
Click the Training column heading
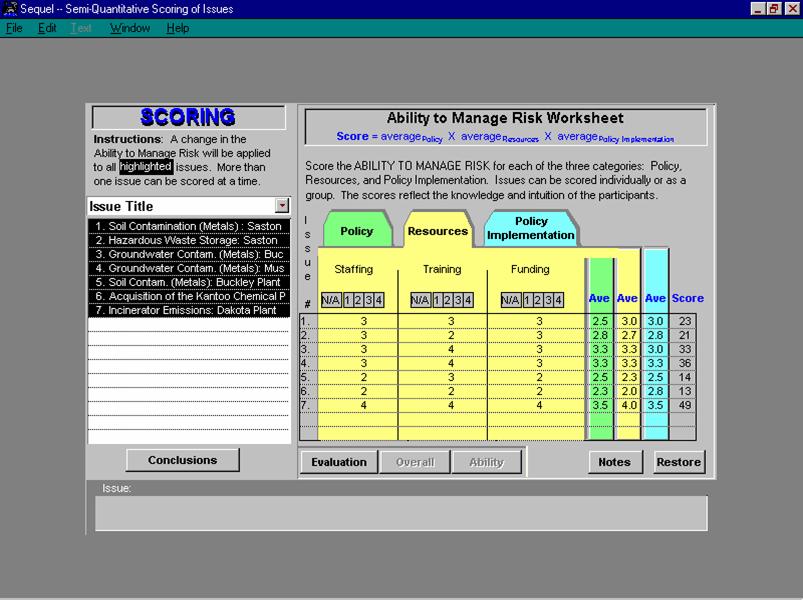(x=442, y=269)
